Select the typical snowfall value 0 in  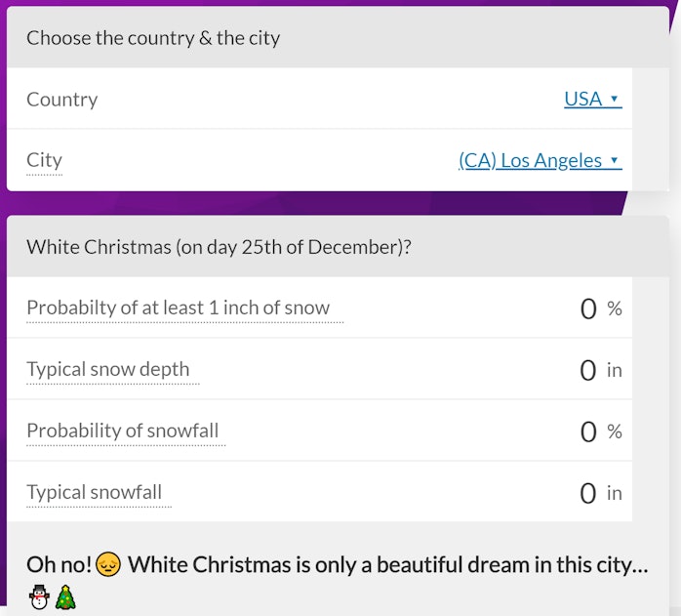601,493
